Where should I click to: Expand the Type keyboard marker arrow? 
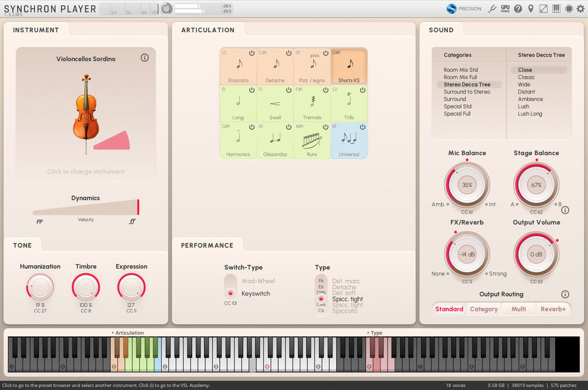(368, 333)
